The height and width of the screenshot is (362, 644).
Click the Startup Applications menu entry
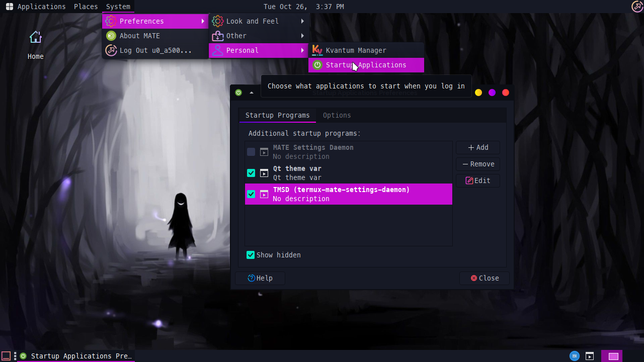[x=366, y=65]
